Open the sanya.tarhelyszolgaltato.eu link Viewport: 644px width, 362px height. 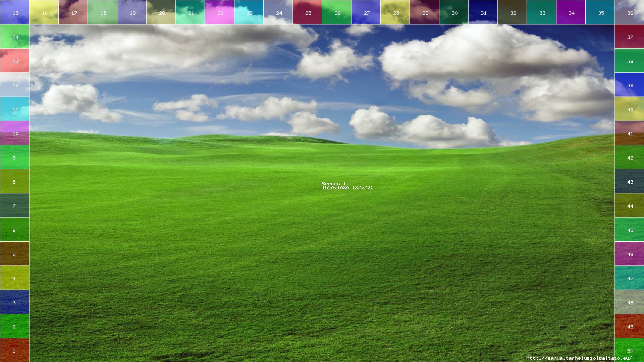coord(579,358)
